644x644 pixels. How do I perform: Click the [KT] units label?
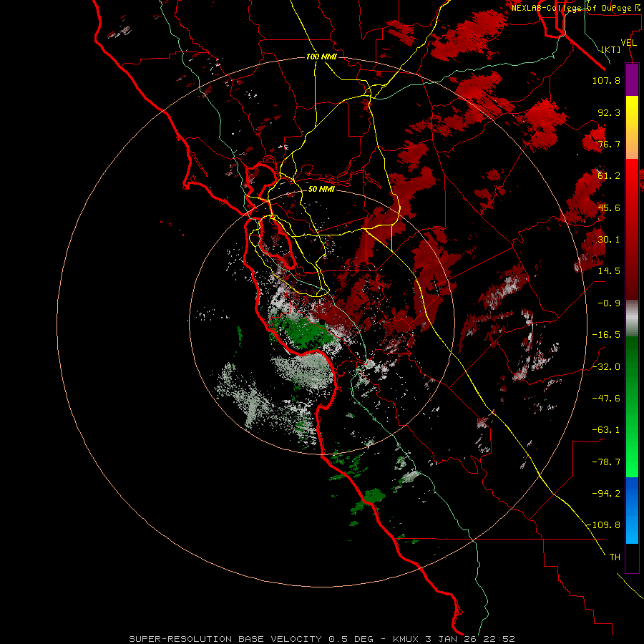tap(611, 49)
